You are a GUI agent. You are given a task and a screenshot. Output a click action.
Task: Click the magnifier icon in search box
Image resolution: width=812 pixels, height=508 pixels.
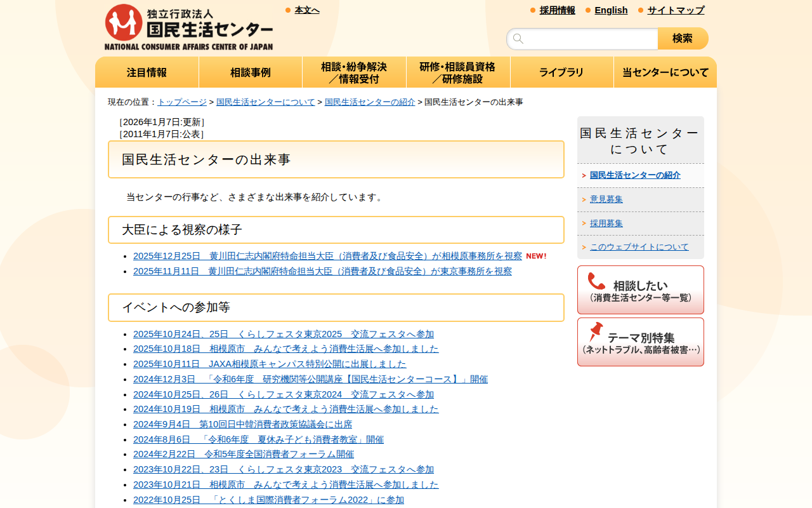pos(518,39)
